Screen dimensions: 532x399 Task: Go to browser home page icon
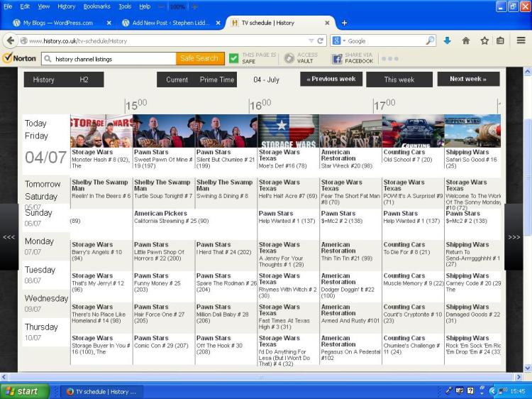coord(466,40)
